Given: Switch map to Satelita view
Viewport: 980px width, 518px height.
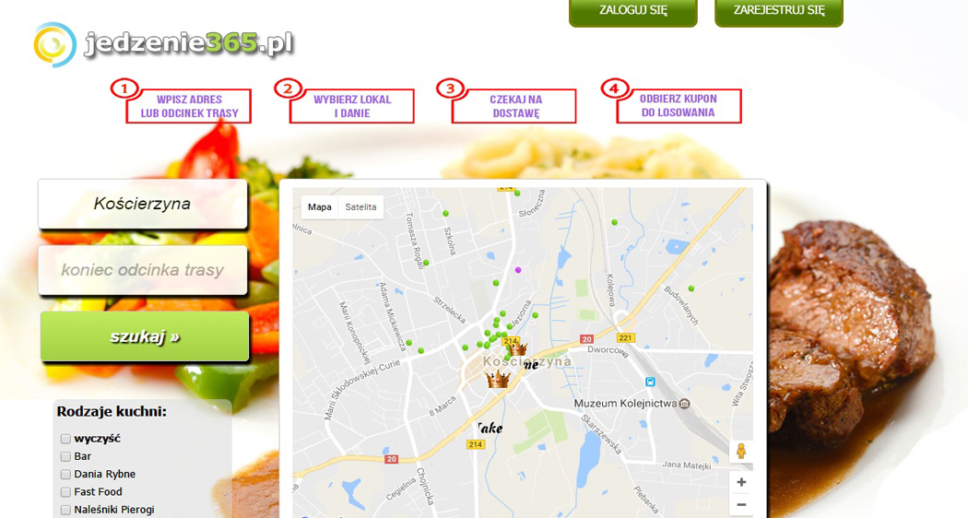Looking at the screenshot, I should pyautogui.click(x=360, y=206).
